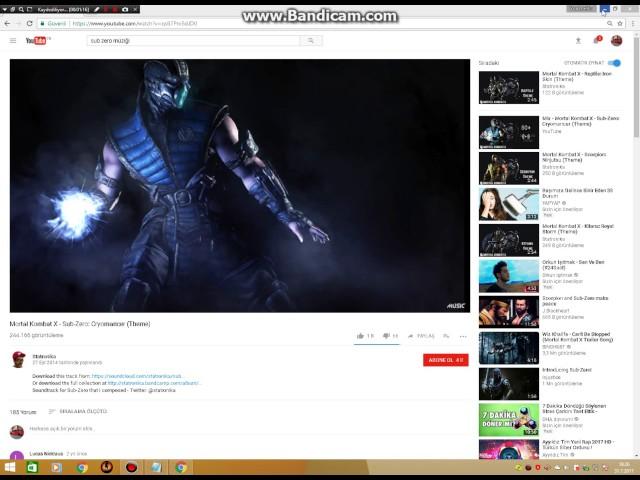Screen dimensions: 640x480
Task: Open the green Excel-style taskbar icon
Action: [x=32, y=467]
